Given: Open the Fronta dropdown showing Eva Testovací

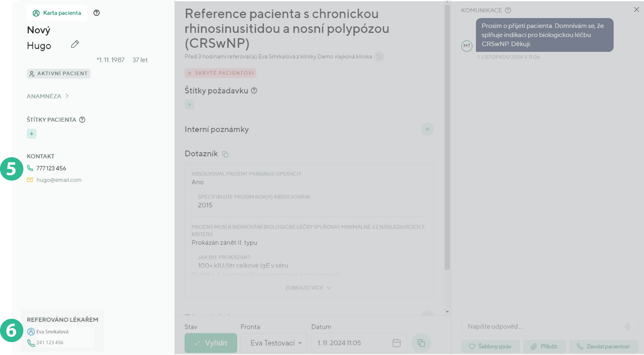Looking at the screenshot, I should point(273,343).
